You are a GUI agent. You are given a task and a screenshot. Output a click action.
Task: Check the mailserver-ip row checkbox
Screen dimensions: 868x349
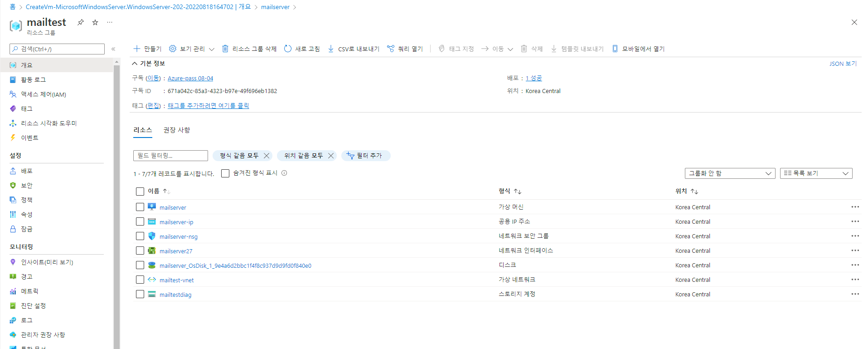140,221
